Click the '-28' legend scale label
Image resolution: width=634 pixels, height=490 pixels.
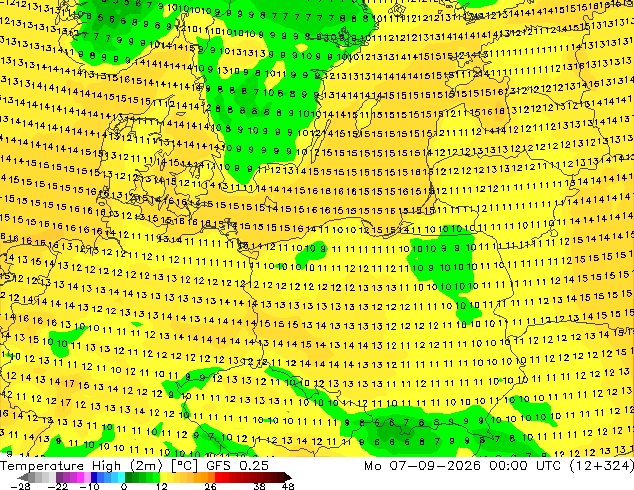(21, 486)
